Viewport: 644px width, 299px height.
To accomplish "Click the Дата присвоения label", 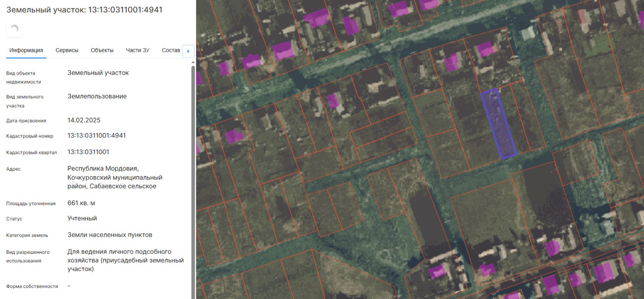I will coord(26,121).
